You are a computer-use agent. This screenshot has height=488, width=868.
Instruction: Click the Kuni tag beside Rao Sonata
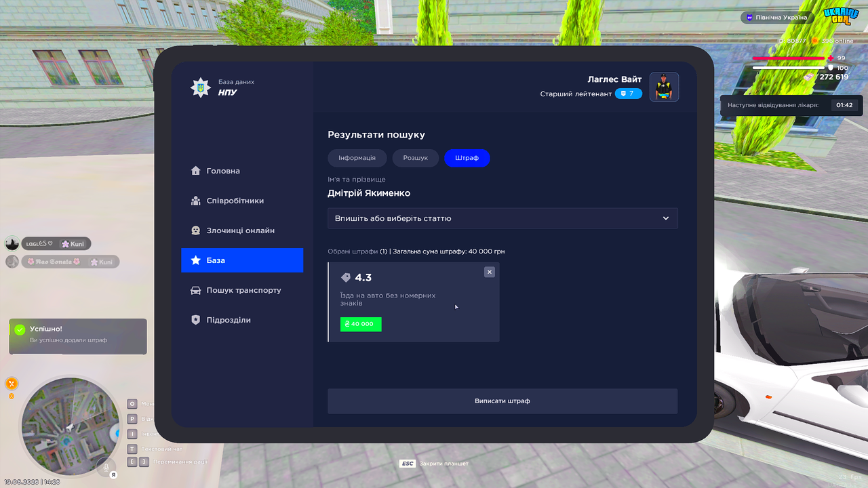click(101, 262)
